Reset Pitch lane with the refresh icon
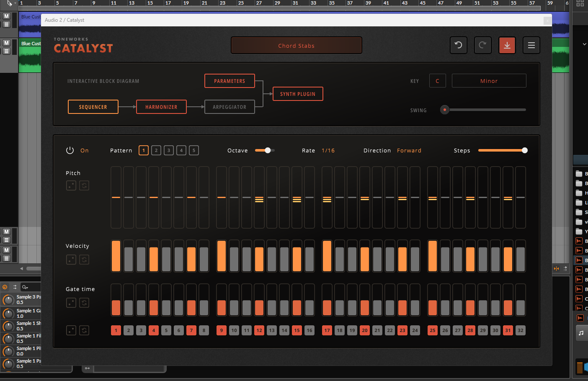The image size is (588, 381). coord(84,185)
